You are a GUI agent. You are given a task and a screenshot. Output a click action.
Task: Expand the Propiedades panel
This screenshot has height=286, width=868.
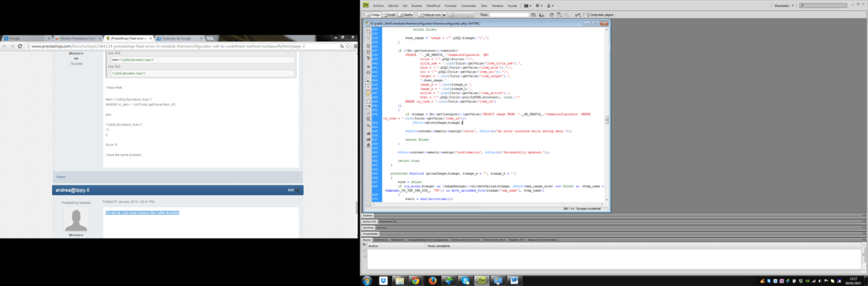click(370, 234)
